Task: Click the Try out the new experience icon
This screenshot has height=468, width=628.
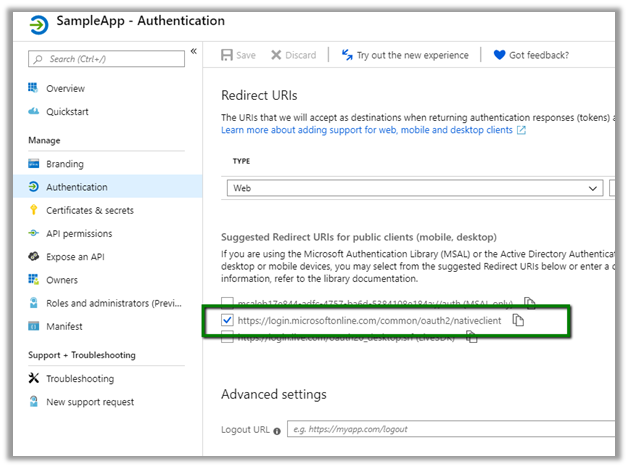Action: [347, 55]
